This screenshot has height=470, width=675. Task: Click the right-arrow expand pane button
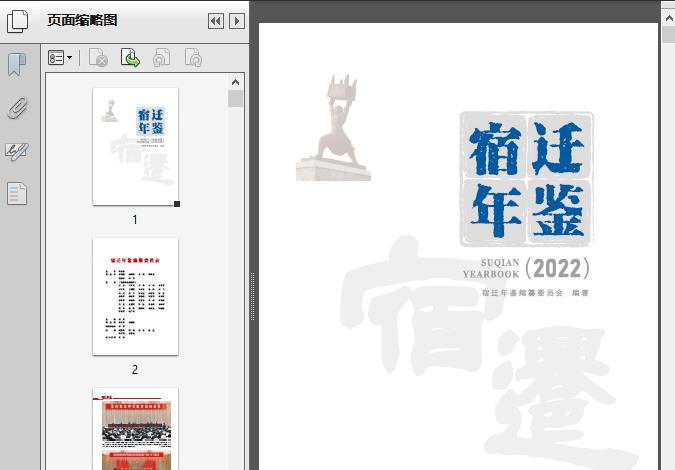[237, 21]
